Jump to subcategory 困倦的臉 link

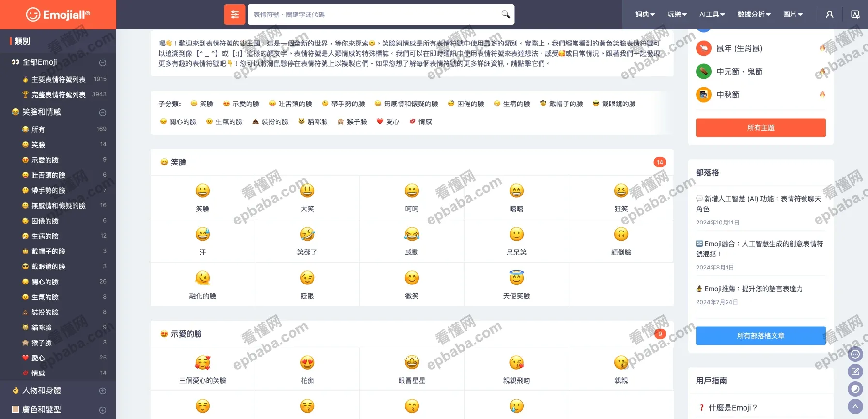465,104
